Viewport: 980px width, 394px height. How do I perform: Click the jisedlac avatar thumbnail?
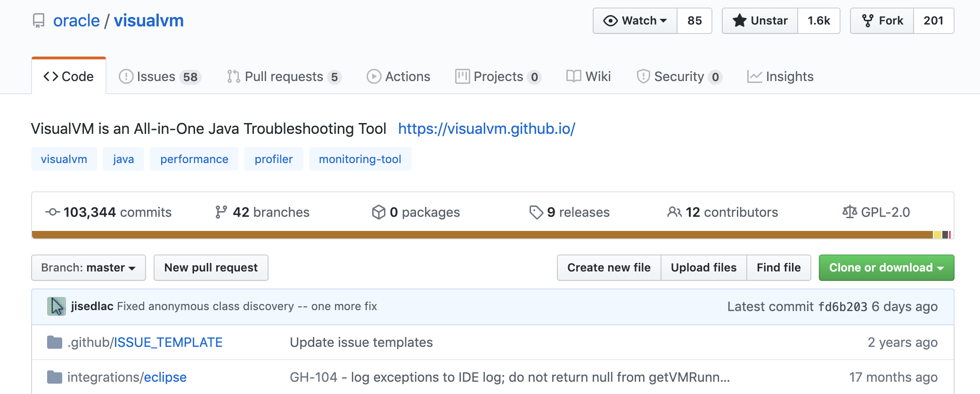click(57, 306)
